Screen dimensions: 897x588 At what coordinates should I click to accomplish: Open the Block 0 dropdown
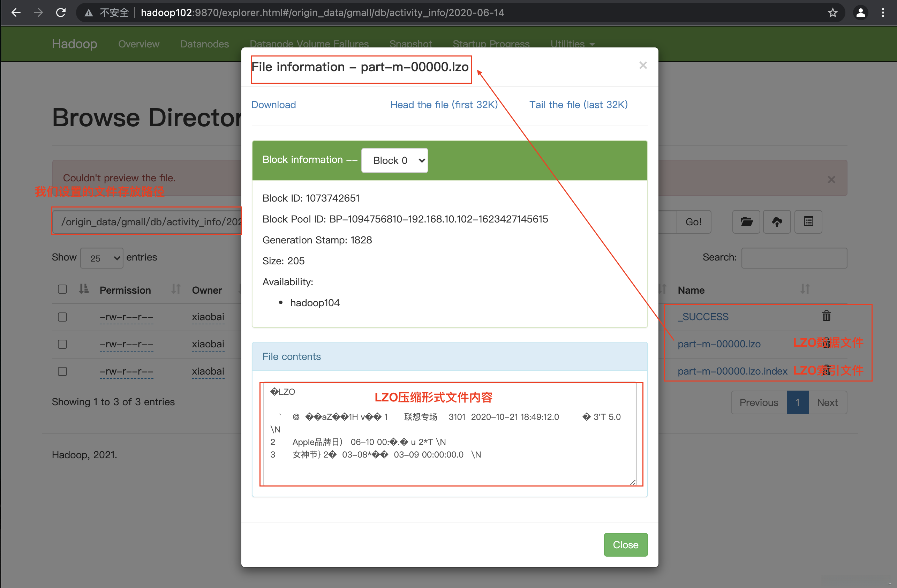pyautogui.click(x=394, y=160)
